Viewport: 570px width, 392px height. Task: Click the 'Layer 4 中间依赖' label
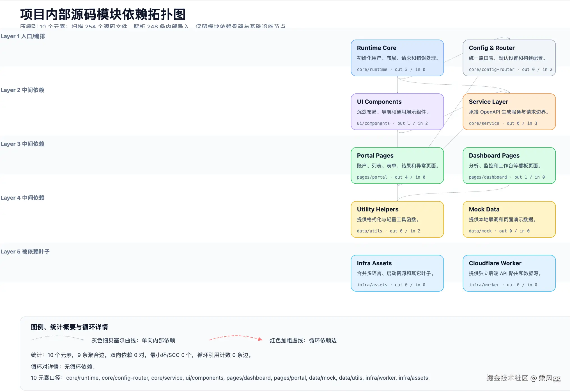point(22,198)
